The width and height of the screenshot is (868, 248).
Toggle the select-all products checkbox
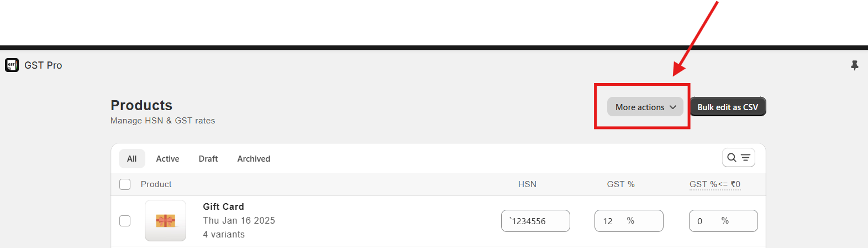point(125,184)
